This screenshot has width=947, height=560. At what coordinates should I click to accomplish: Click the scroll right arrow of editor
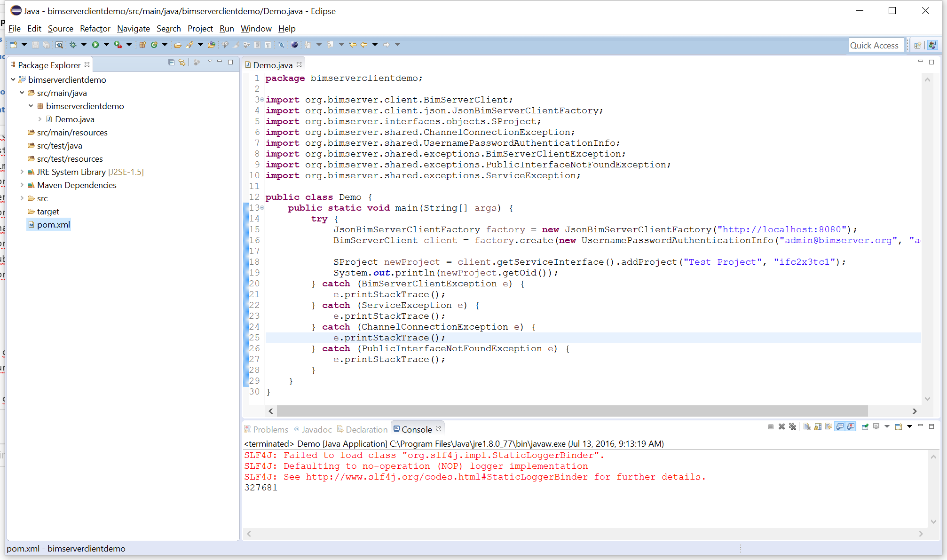point(915,411)
